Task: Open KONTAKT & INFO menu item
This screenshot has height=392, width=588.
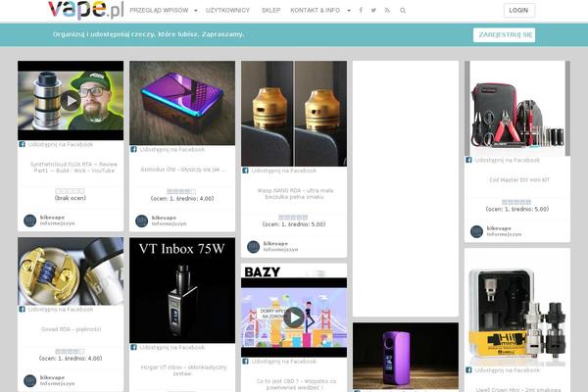Action: (315, 11)
